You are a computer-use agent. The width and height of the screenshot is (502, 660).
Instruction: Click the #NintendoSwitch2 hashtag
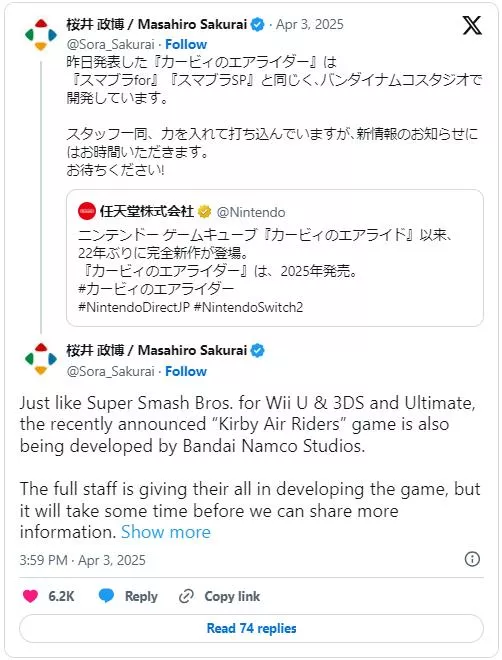pyautogui.click(x=248, y=307)
